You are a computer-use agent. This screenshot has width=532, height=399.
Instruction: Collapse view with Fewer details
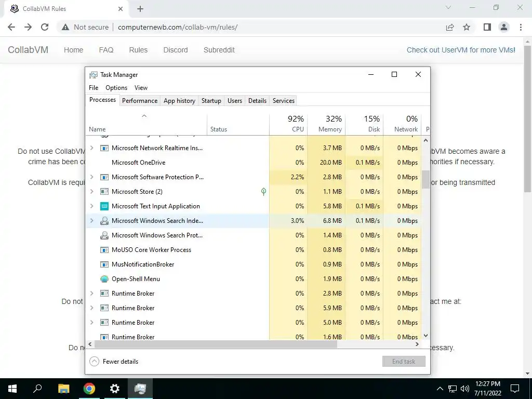pos(114,362)
